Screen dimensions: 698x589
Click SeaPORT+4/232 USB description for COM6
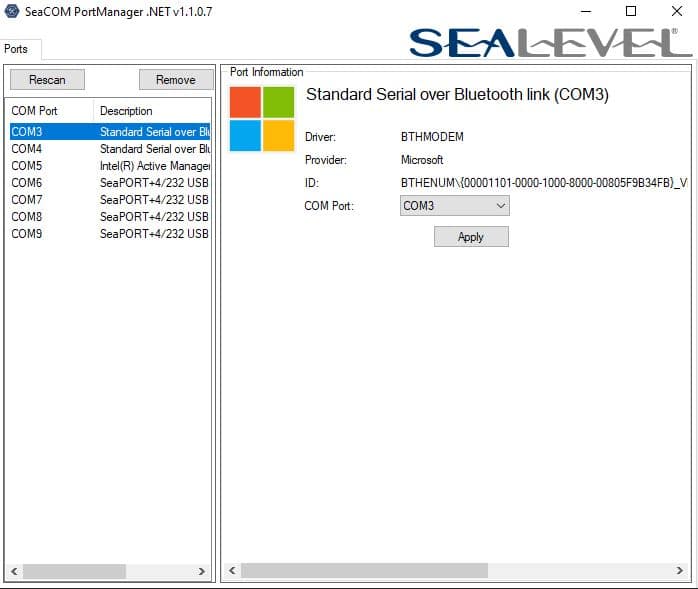[x=154, y=183]
